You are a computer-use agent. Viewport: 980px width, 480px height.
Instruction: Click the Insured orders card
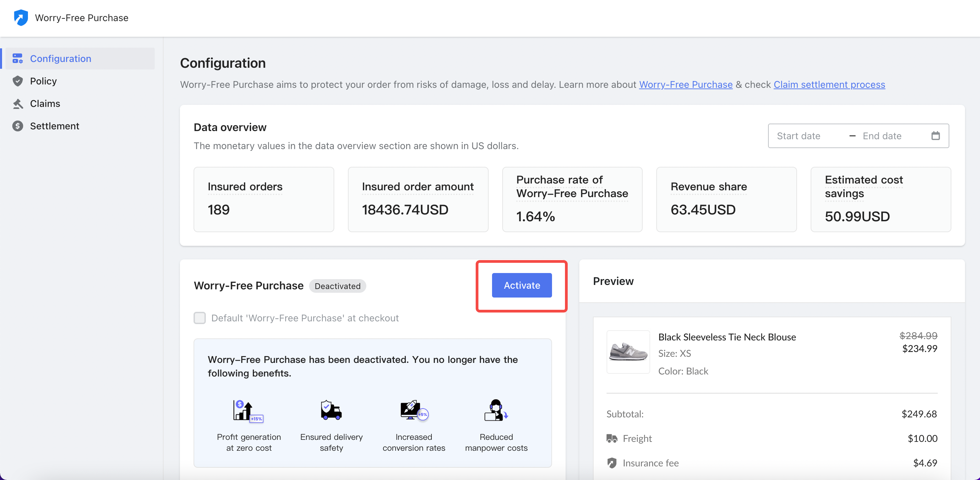pos(264,199)
